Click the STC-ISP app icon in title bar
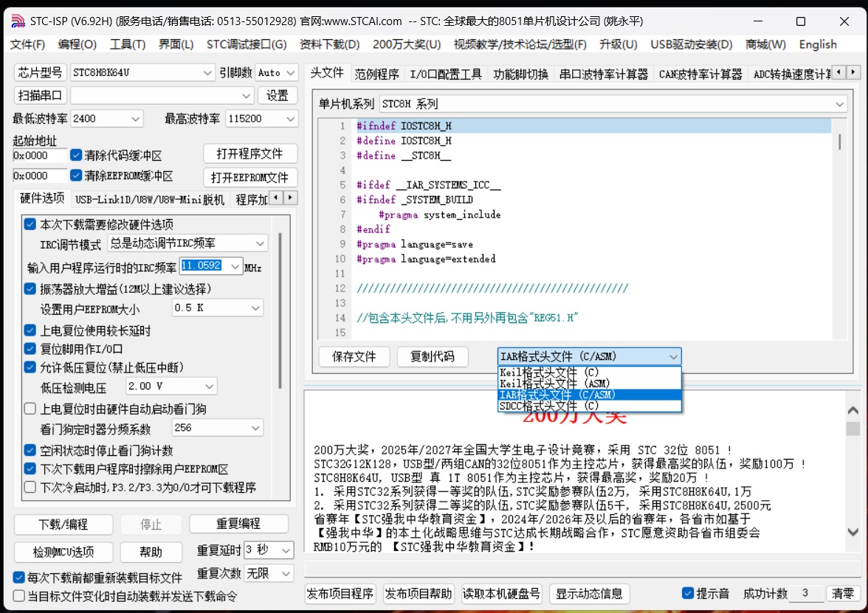 point(18,21)
